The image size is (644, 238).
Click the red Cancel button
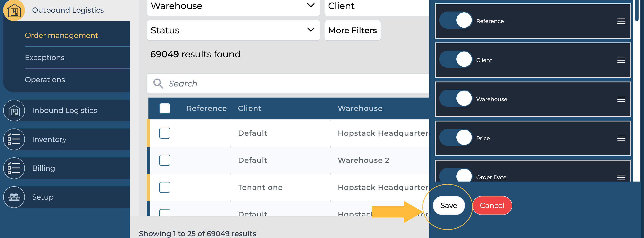tap(492, 205)
